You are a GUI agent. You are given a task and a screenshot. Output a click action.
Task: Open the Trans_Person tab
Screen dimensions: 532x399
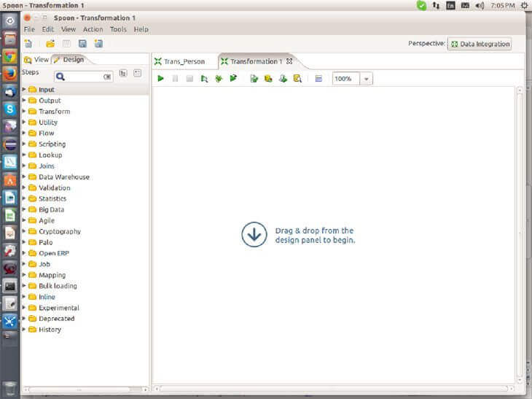(180, 61)
